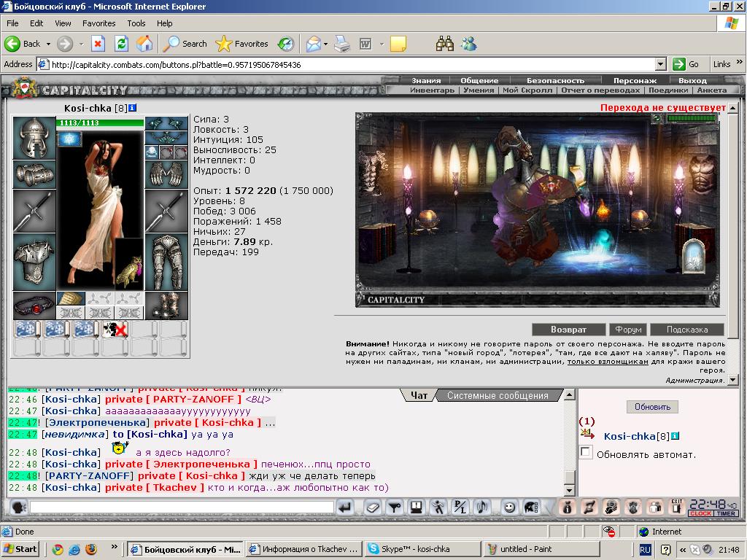The height and width of the screenshot is (560, 747).
Task: Click the Go button
Action: (686, 64)
